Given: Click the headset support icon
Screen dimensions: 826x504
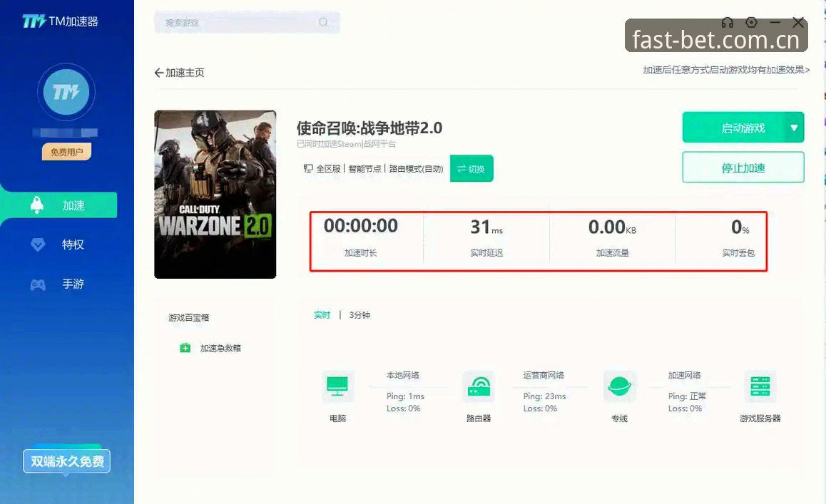Looking at the screenshot, I should coord(728,23).
